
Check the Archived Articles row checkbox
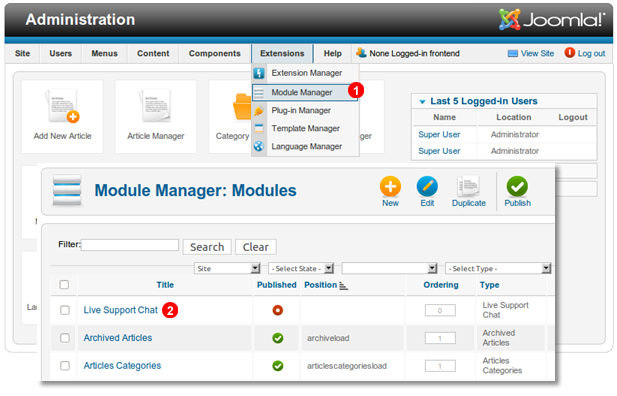(x=65, y=338)
